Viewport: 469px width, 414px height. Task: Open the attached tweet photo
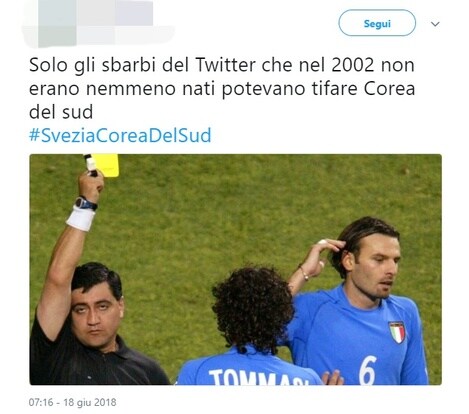point(235,269)
